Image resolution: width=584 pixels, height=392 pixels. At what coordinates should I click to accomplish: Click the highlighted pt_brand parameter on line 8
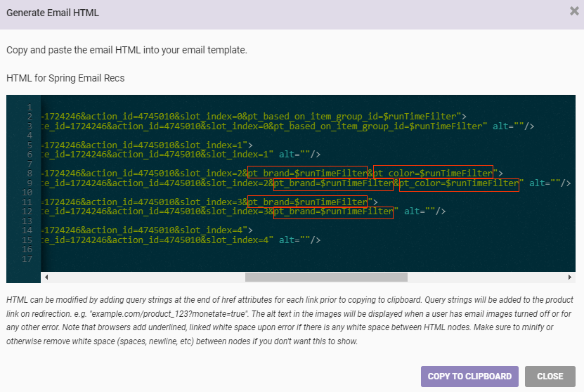point(306,173)
